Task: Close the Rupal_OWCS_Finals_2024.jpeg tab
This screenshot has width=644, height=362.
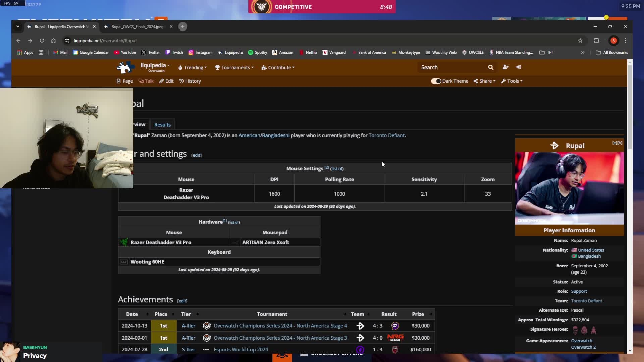Action: [171, 27]
